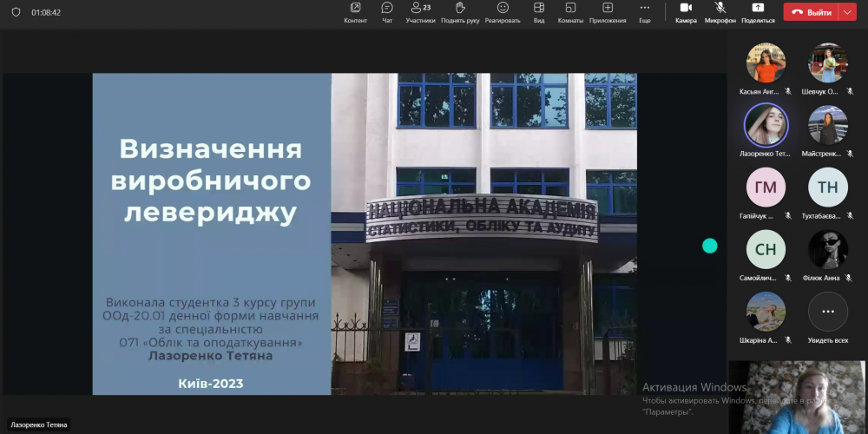The image size is (868, 434).
Task: Open the Приложения apps panel
Action: coord(607,12)
